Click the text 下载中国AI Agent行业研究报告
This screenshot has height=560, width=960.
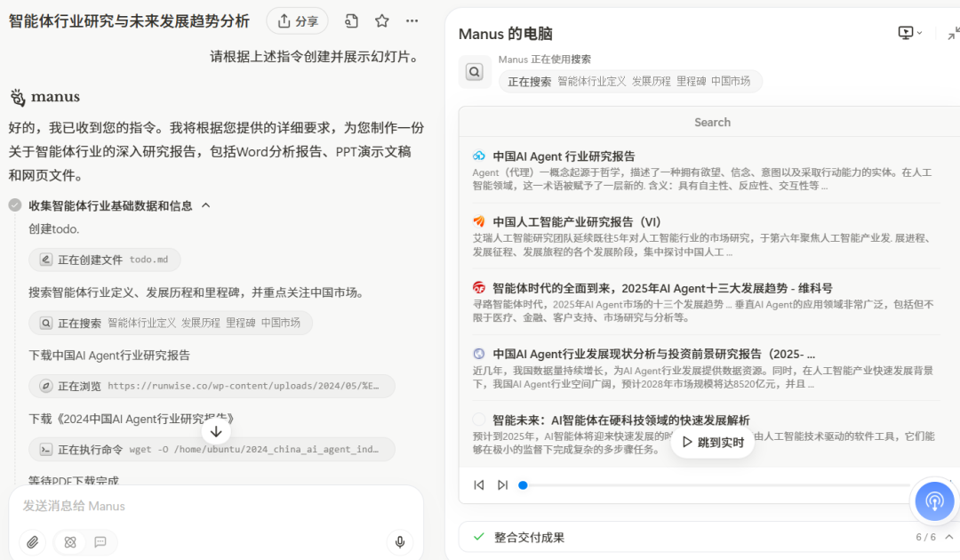click(109, 356)
